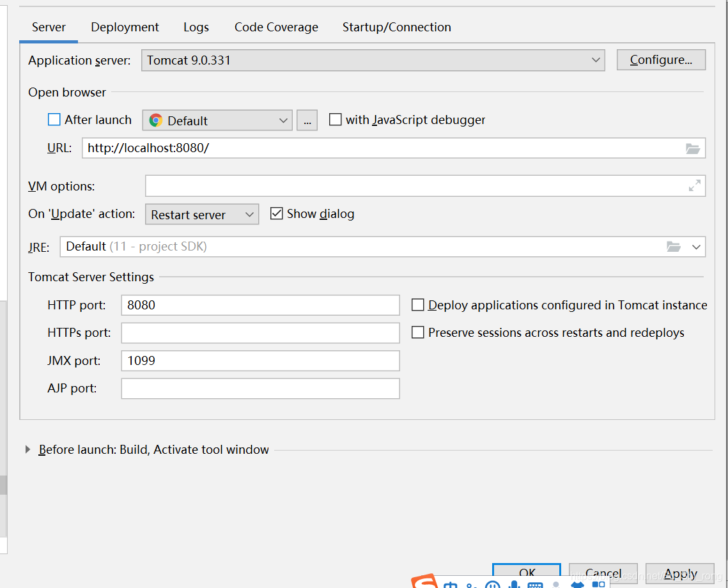
Task: Click URL field with http://localhost:8080/
Action: (394, 148)
